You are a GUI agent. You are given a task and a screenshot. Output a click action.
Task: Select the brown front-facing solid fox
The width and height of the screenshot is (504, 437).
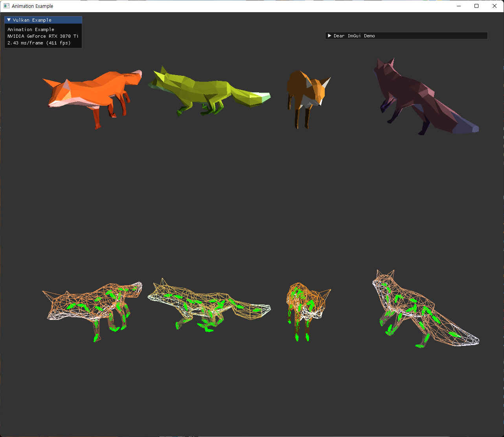pos(308,99)
